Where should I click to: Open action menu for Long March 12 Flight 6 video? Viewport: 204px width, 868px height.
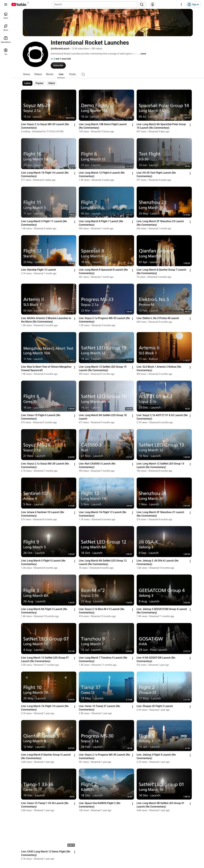coord(132,173)
